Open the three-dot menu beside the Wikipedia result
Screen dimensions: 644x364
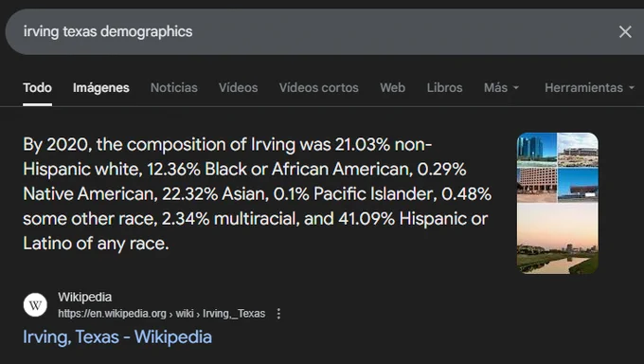tap(278, 314)
